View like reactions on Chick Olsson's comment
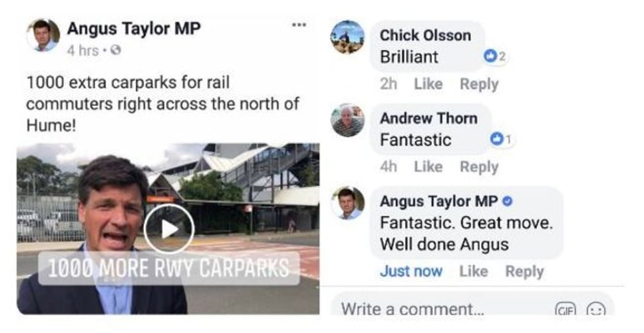The width and height of the screenshot is (644, 333). coord(495,57)
